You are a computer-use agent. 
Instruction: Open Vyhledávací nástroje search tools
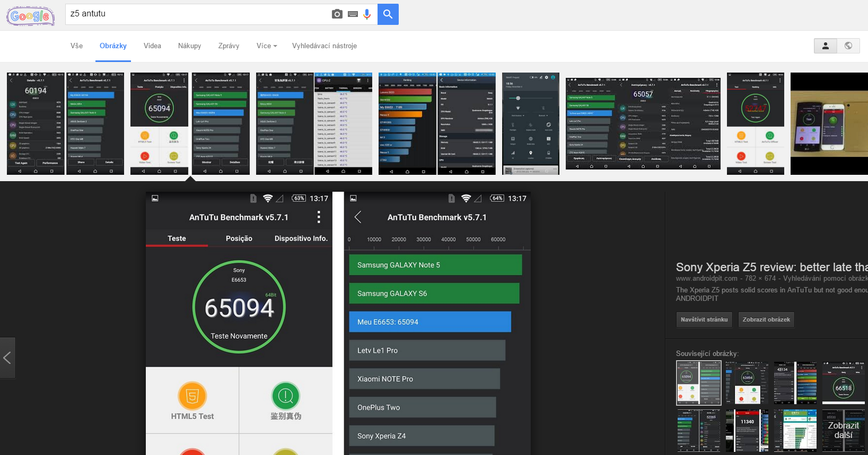(324, 46)
